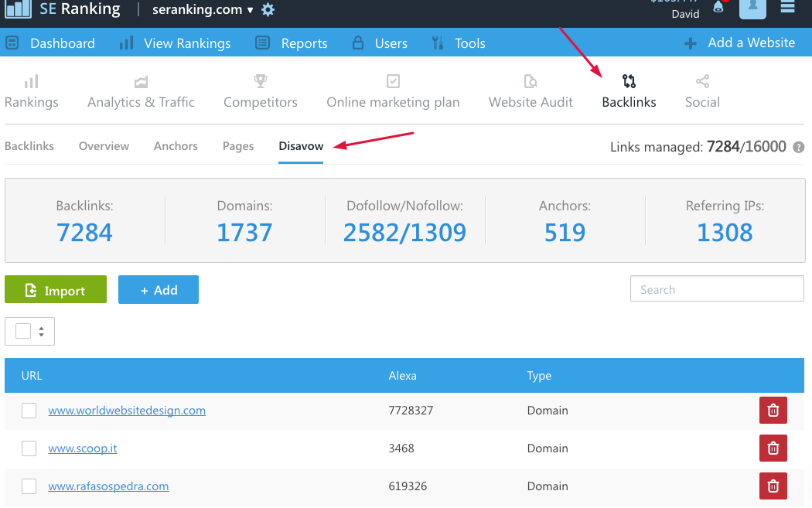Screen dimensions: 812x508
Task: Check the www.rafasospedra.com row checkbox
Action: pos(29,486)
